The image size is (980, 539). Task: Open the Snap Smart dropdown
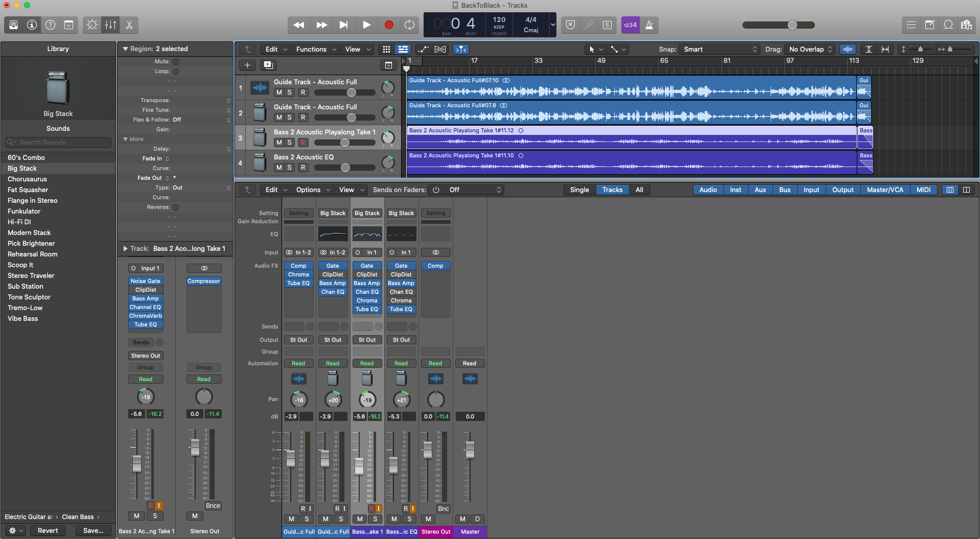(720, 49)
